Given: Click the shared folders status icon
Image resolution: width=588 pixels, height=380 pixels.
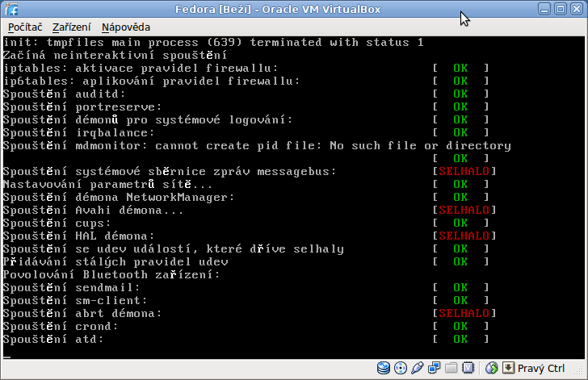Looking at the screenshot, I should click(451, 369).
